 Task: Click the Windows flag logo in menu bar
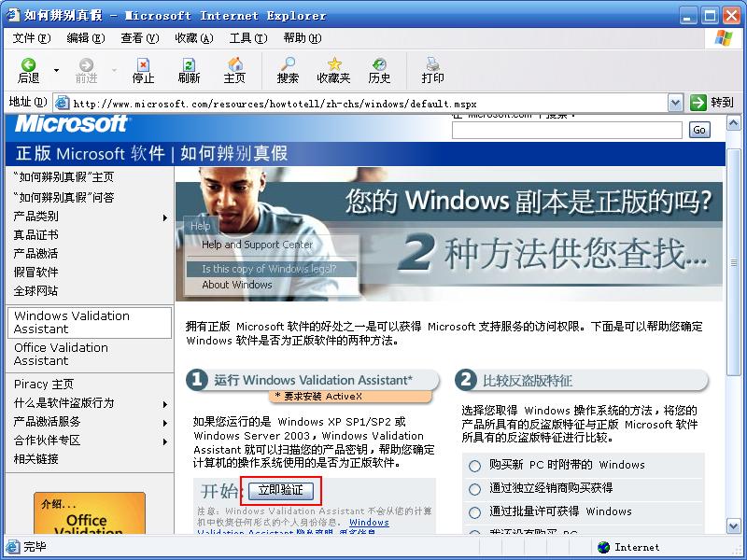click(723, 38)
